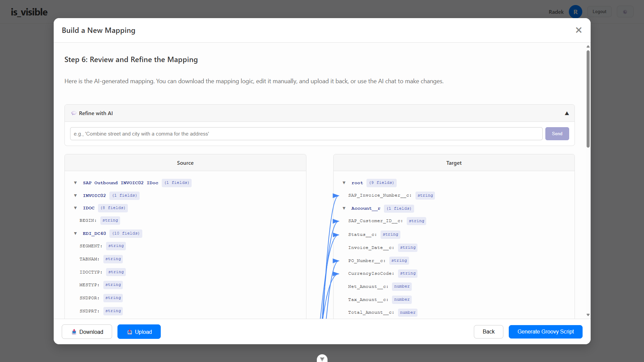Click the down chevron at bottom of the page
644x362 pixels.
tap(322, 358)
